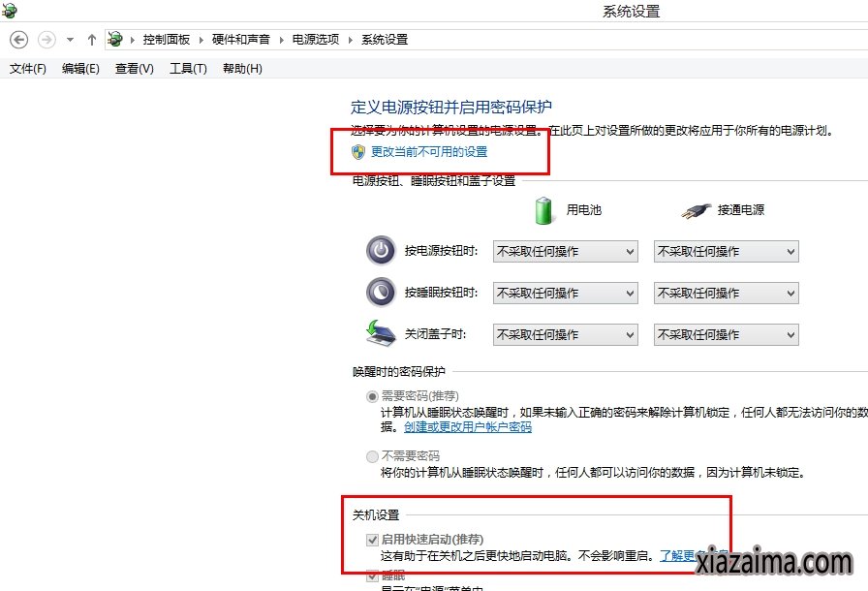The image size is (868, 591).
Task: Toggle the 启用快速启动(推荐) checkbox
Action: pyautogui.click(x=373, y=540)
